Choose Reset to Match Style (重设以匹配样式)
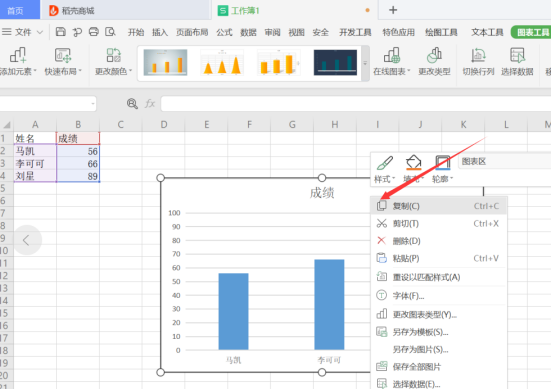The image size is (554, 390). pos(439,277)
